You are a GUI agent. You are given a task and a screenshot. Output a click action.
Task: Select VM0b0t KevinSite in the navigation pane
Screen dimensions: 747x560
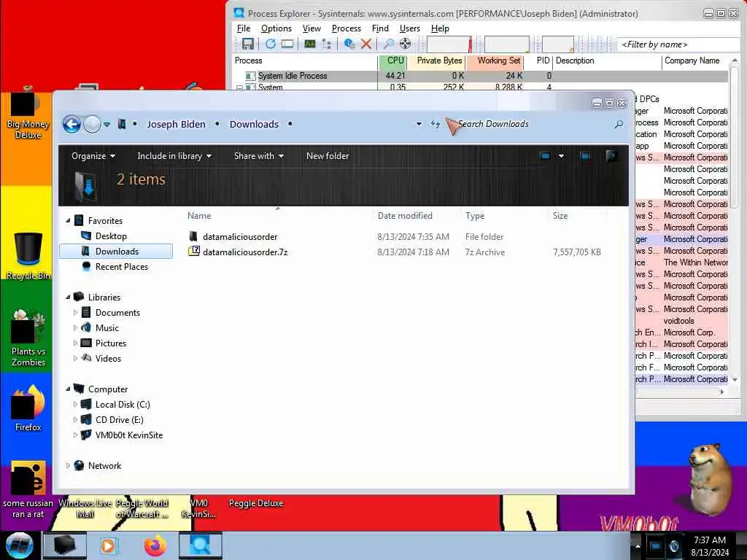click(128, 435)
